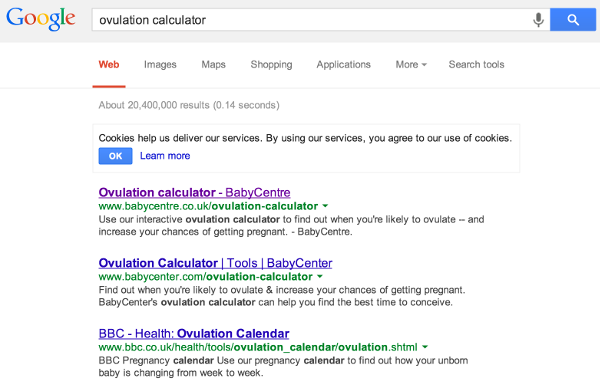
Task: Open the More dropdown menu
Action: 411,65
